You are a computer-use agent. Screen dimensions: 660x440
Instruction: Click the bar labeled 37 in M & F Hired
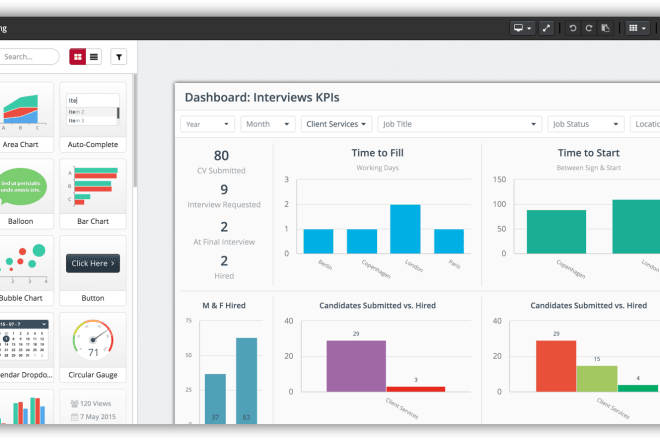[215, 399]
